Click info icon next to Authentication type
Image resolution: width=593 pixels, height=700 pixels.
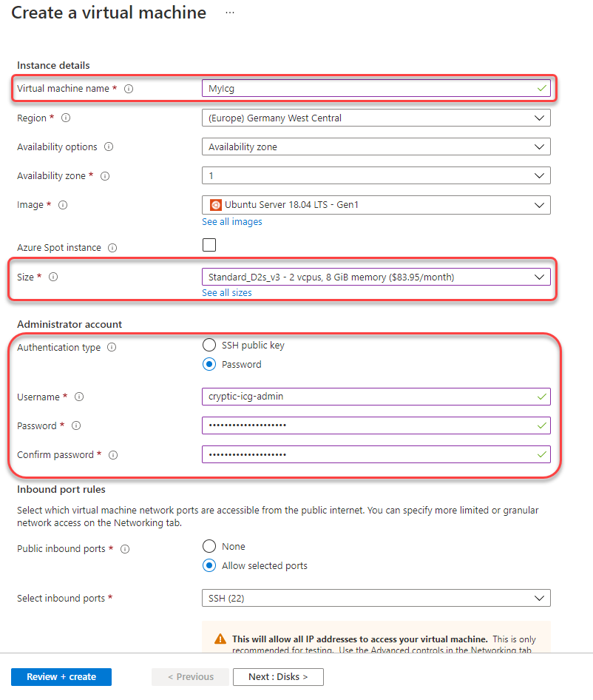[x=112, y=348]
